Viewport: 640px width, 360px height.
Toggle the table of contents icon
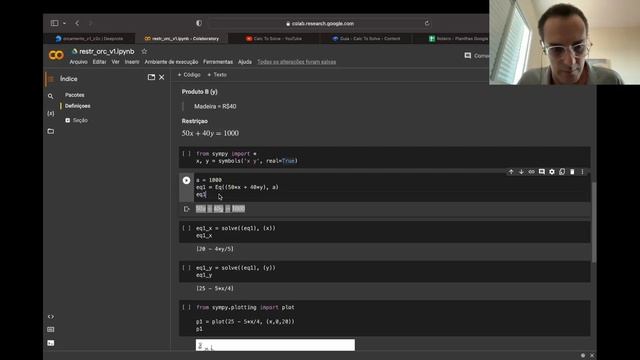point(51,79)
